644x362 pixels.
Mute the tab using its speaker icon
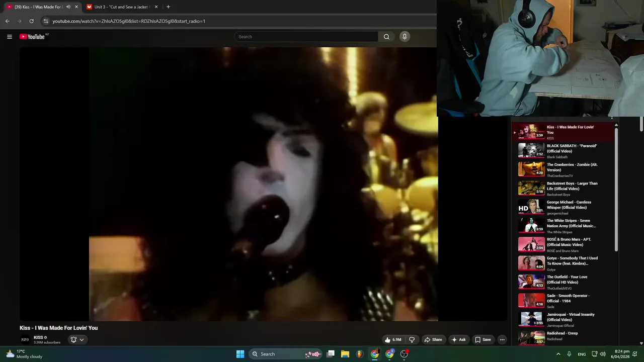[68, 7]
